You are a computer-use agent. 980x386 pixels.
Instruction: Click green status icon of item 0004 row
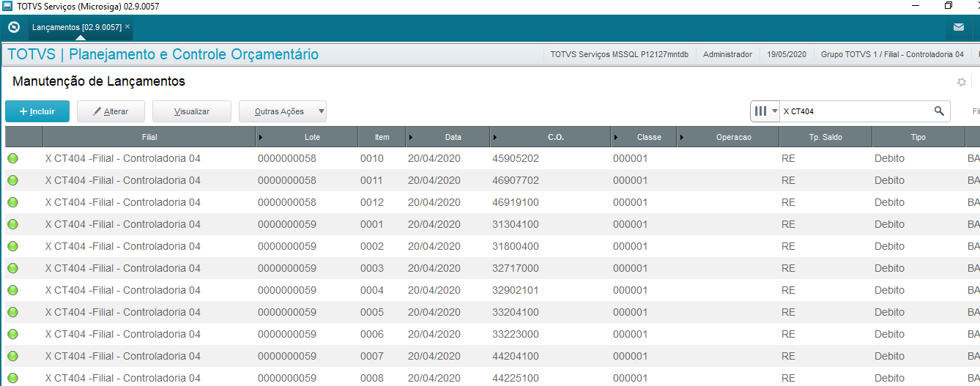(12, 290)
